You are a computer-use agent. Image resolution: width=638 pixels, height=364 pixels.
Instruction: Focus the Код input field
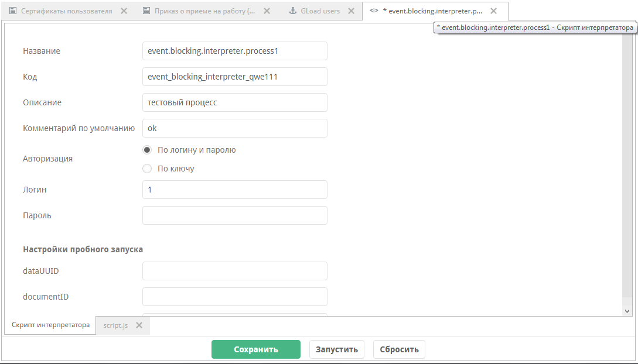coord(235,77)
